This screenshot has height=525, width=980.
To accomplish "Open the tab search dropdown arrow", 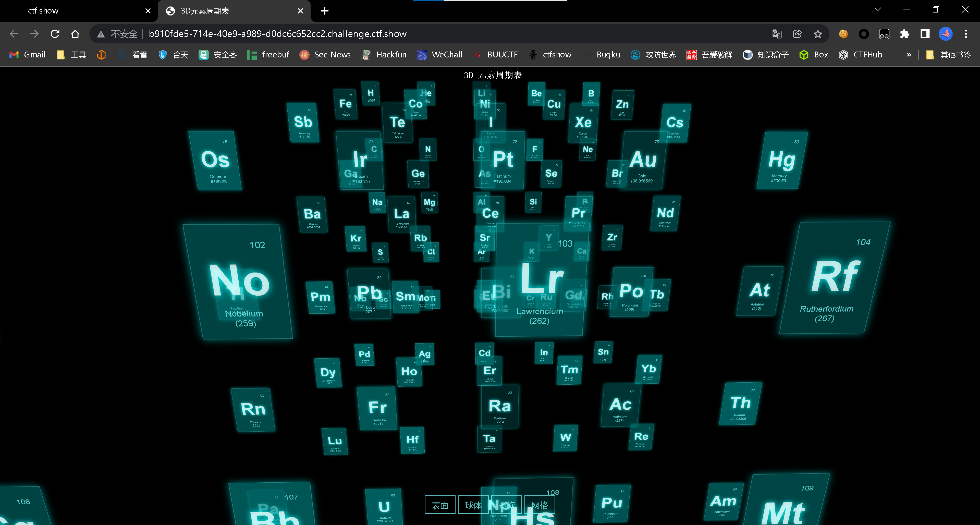I will pos(877,9).
